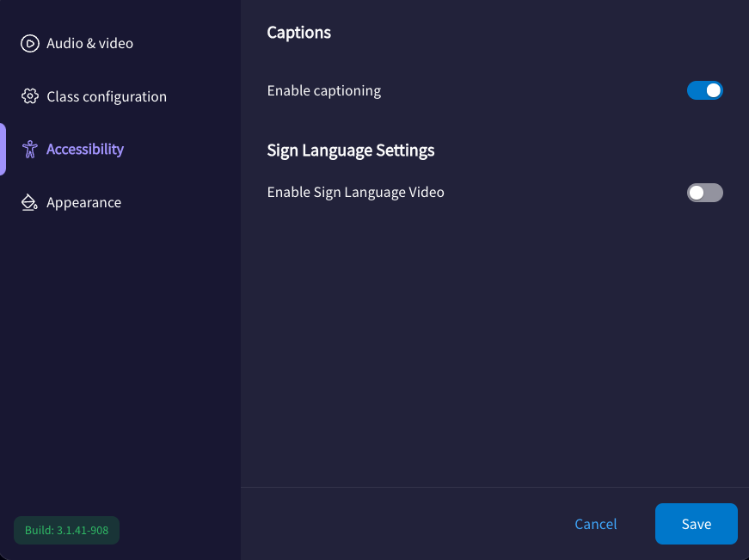Switch to the Class configuration section
The width and height of the screenshot is (749, 560).
pyautogui.click(x=107, y=96)
